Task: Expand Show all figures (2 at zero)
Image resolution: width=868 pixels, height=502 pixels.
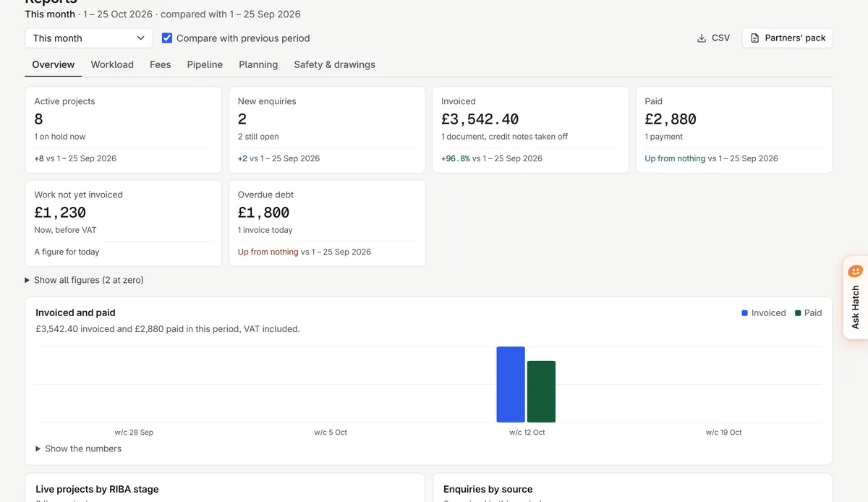Action: click(x=84, y=280)
